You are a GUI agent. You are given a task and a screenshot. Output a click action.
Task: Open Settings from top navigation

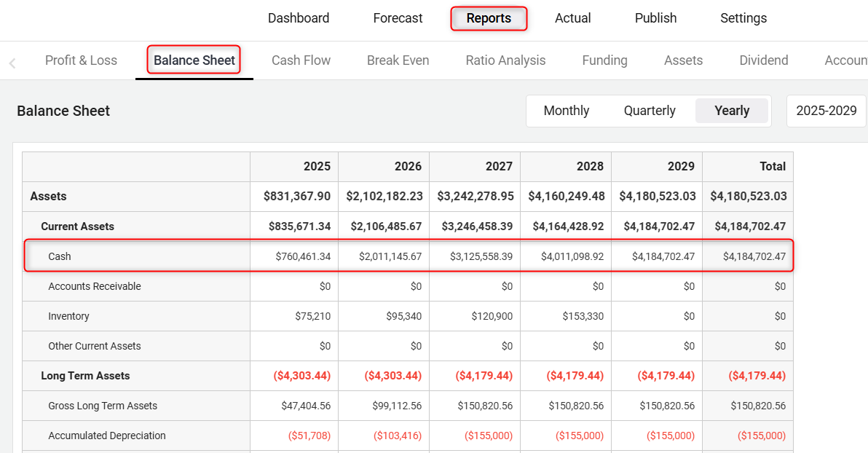(x=743, y=18)
